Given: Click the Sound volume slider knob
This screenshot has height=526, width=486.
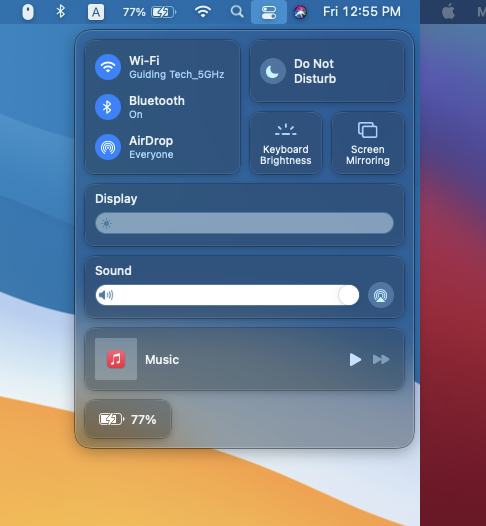Looking at the screenshot, I should click(x=348, y=295).
